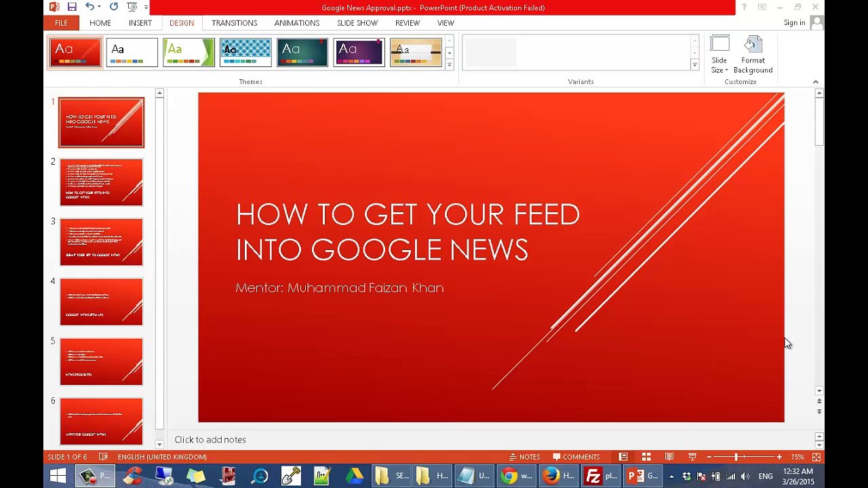This screenshot has width=868, height=488.
Task: Open the VIEW tab
Action: (446, 23)
